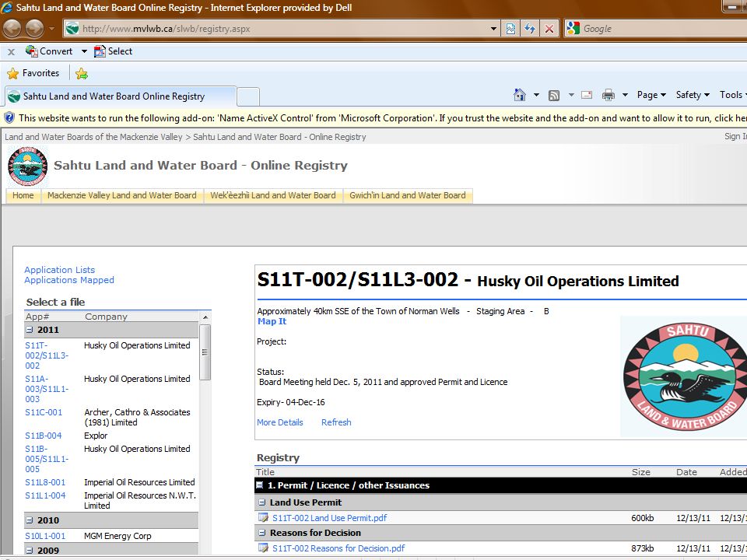747x560 pixels.
Task: Click the More Details link
Action: 279,422
